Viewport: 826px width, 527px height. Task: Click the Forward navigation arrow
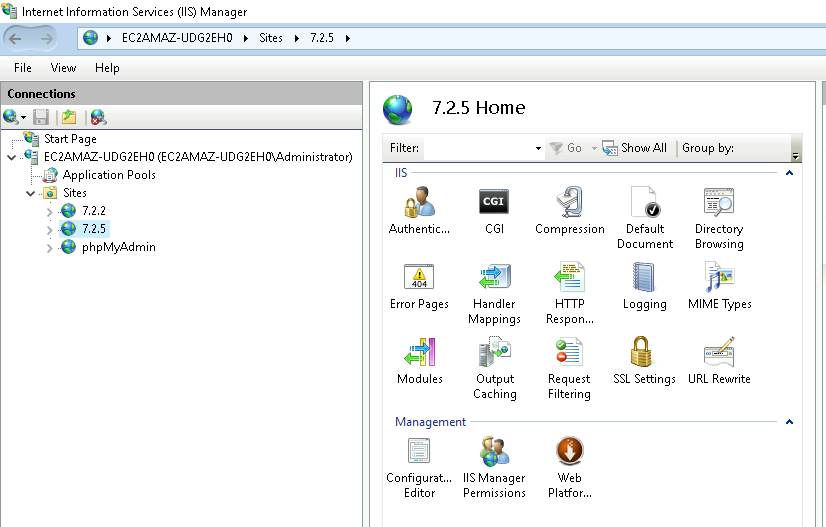pos(47,38)
